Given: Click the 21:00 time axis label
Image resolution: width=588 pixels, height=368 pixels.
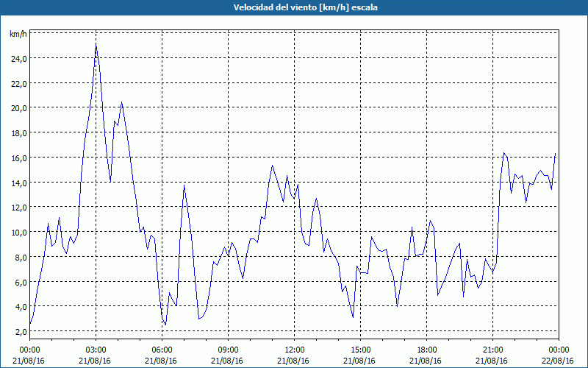Looking at the screenshot, I should click(x=492, y=350).
